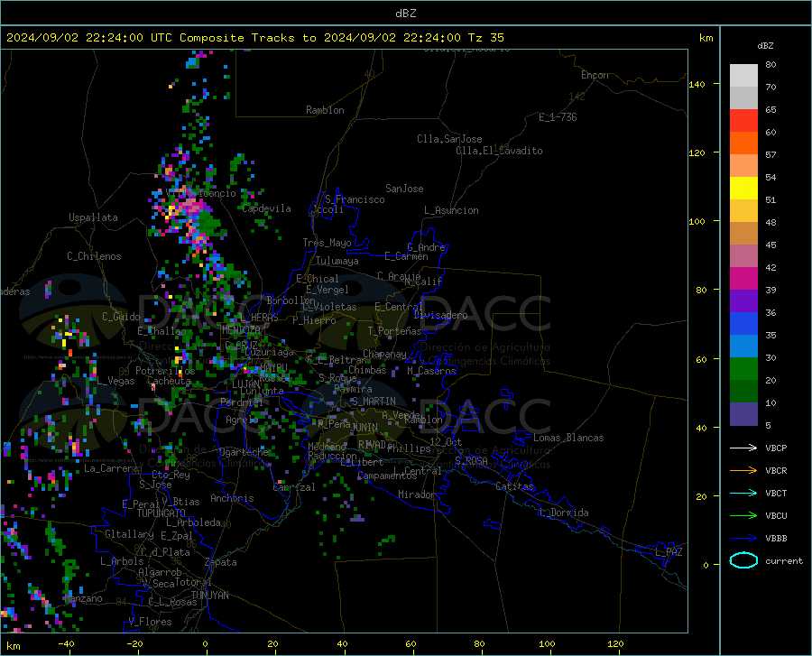Click the 'Clla.El_Cavadito' map label
The height and width of the screenshot is (656, 812).
pyautogui.click(x=499, y=151)
